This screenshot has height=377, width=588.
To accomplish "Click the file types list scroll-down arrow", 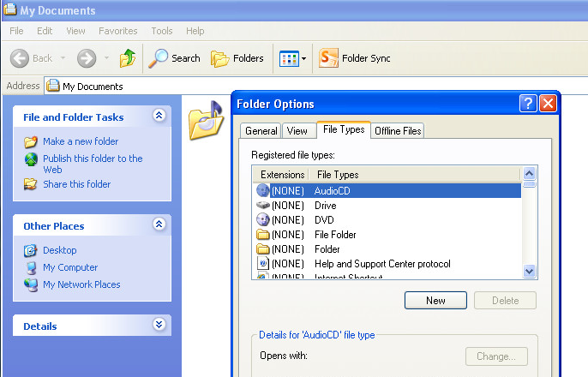I will pos(529,271).
